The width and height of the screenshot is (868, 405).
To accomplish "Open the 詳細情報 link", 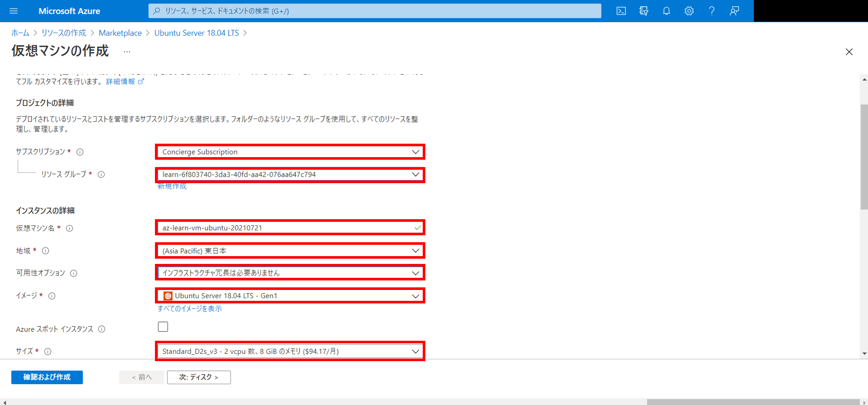I will 120,82.
